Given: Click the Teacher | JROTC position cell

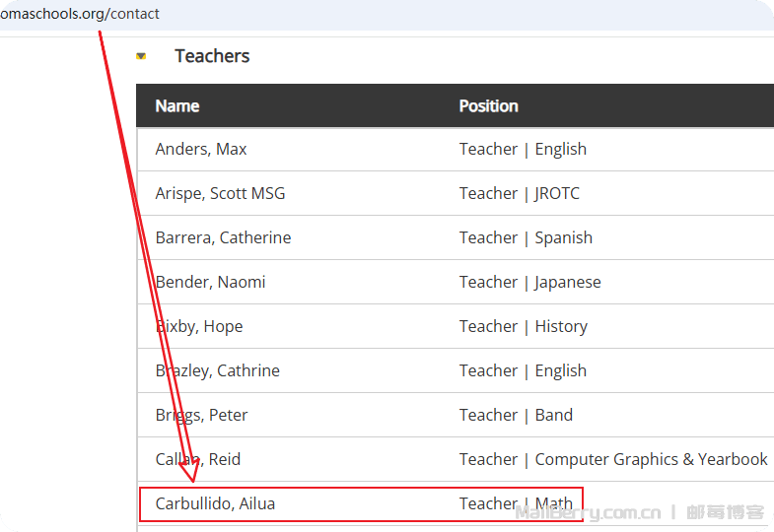Looking at the screenshot, I should (x=519, y=193).
